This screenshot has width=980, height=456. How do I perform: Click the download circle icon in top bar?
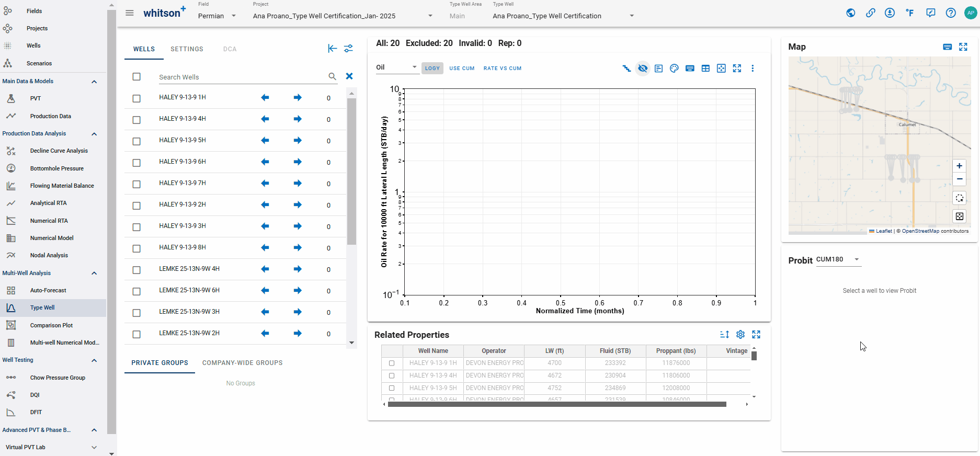[x=890, y=13]
